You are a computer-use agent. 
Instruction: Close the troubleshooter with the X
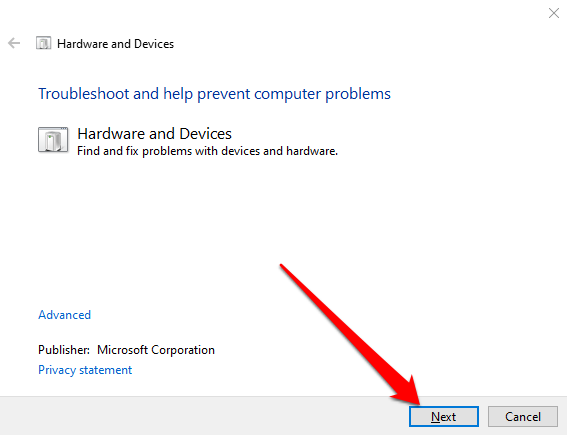(554, 13)
